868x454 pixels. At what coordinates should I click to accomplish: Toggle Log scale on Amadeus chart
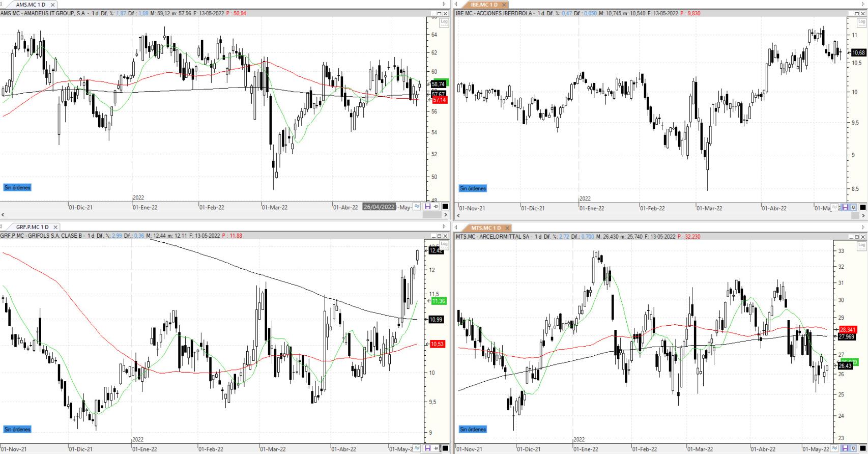444,22
